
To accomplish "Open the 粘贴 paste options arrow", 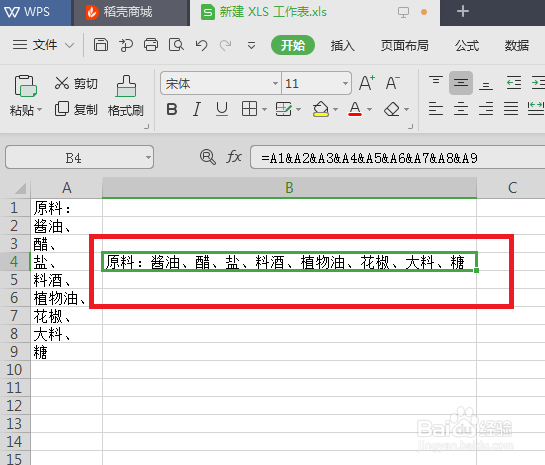I will click(40, 110).
